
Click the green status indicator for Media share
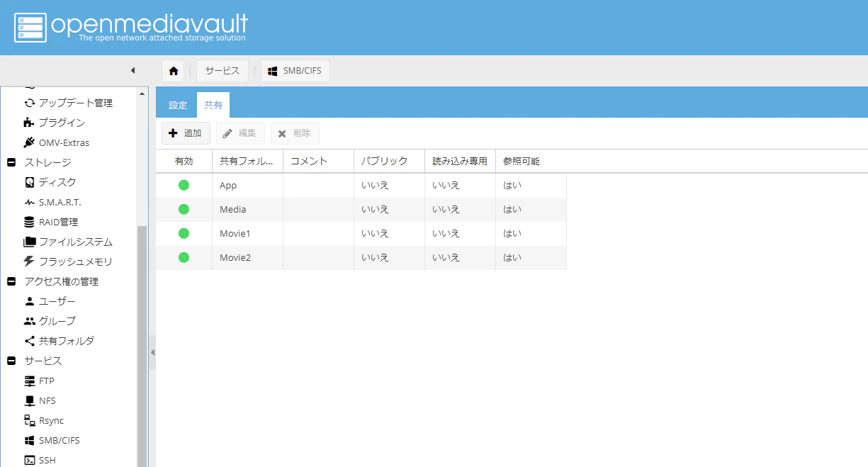pyautogui.click(x=184, y=209)
